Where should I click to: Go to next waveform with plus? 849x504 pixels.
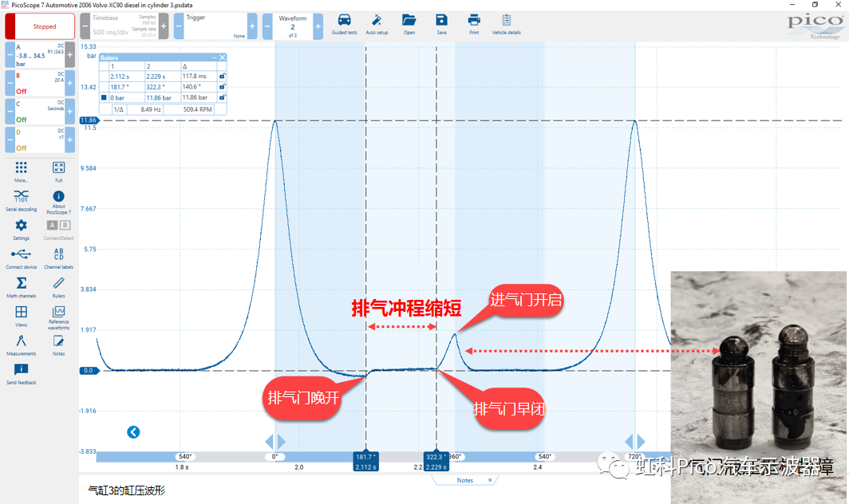(318, 26)
